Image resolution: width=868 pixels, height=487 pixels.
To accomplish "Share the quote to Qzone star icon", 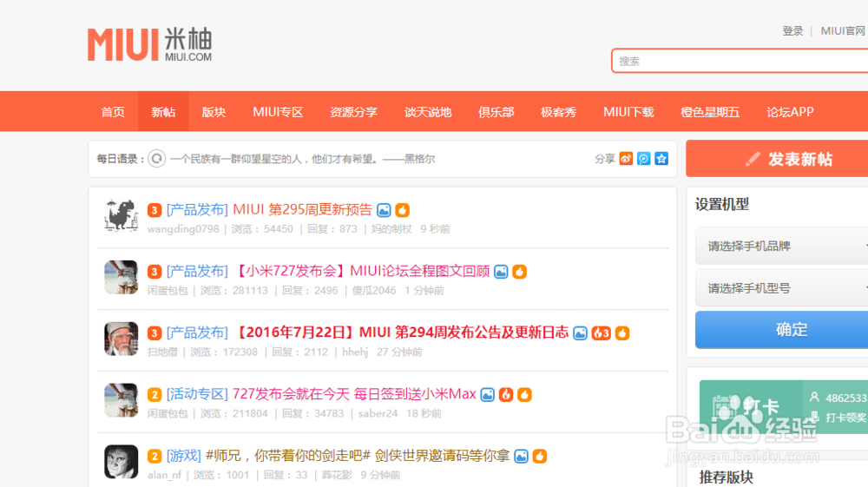I will 661,159.
